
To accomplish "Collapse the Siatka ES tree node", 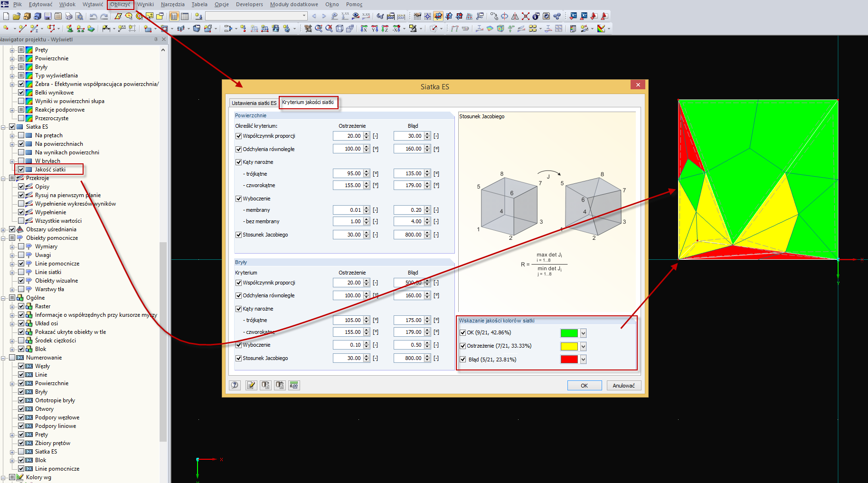I will tap(3, 127).
